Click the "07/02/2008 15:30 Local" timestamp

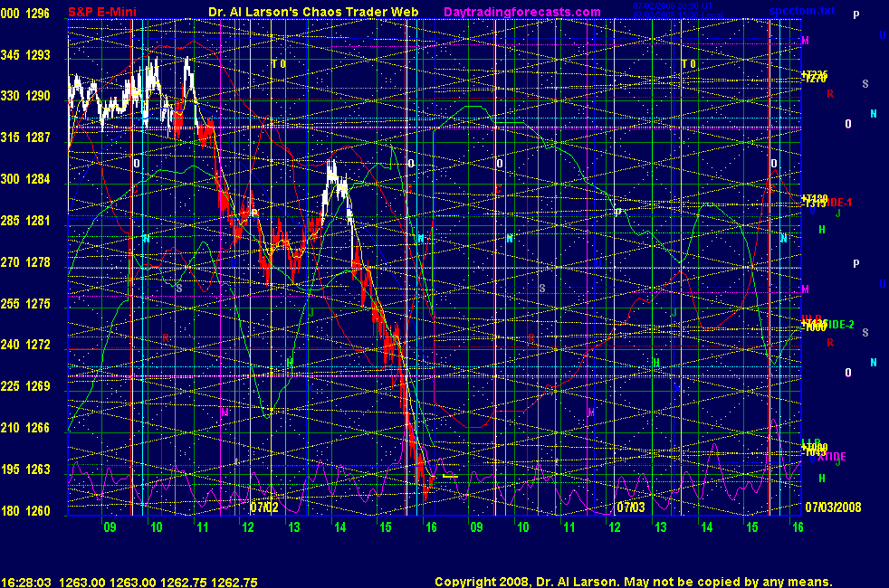(677, 14)
